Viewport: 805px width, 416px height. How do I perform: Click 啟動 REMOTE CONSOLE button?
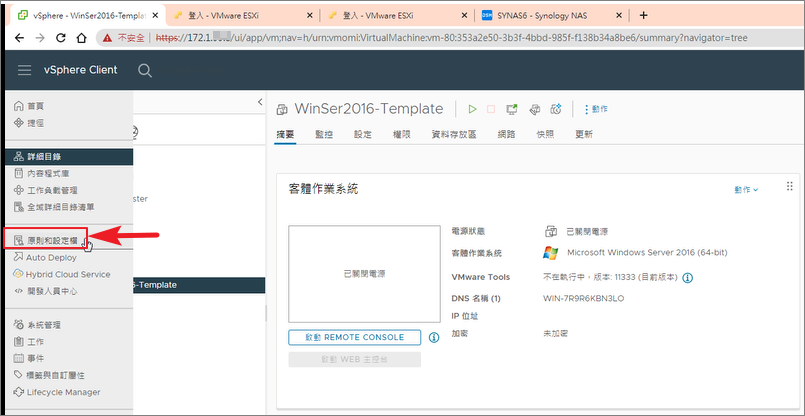[355, 337]
